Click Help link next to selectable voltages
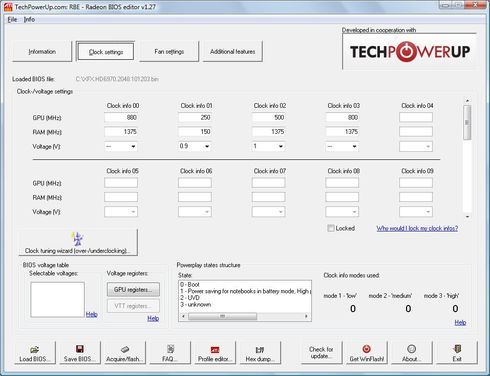This screenshot has height=376, width=490. tap(91, 314)
